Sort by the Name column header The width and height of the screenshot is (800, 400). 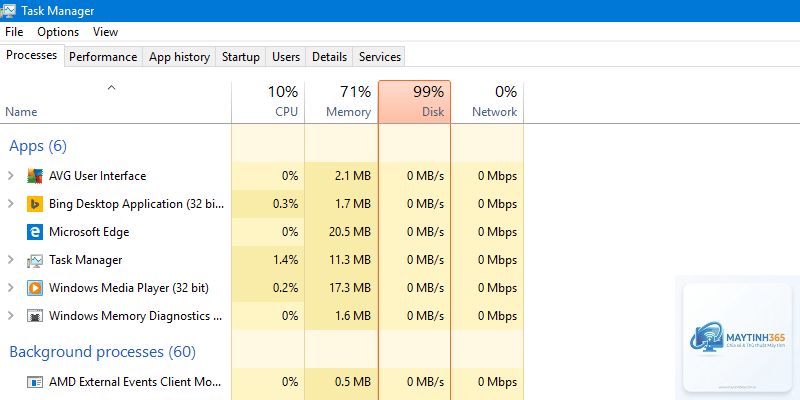point(115,102)
